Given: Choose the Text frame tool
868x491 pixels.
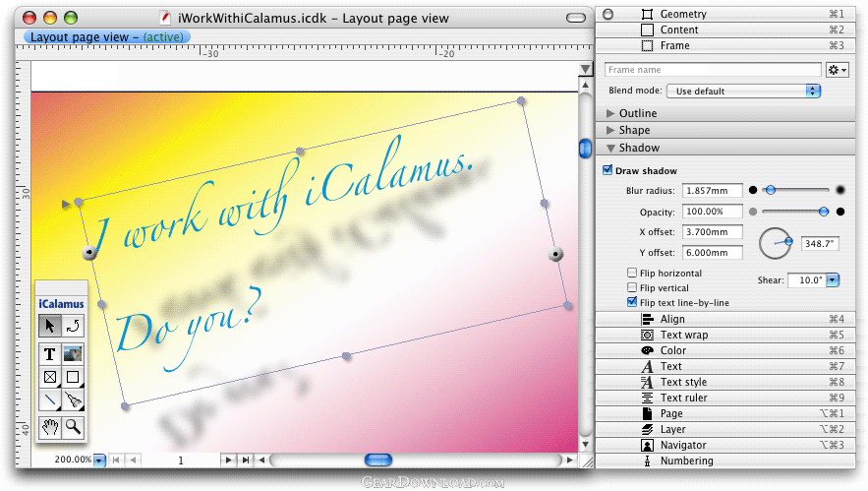Looking at the screenshot, I should coord(50,353).
